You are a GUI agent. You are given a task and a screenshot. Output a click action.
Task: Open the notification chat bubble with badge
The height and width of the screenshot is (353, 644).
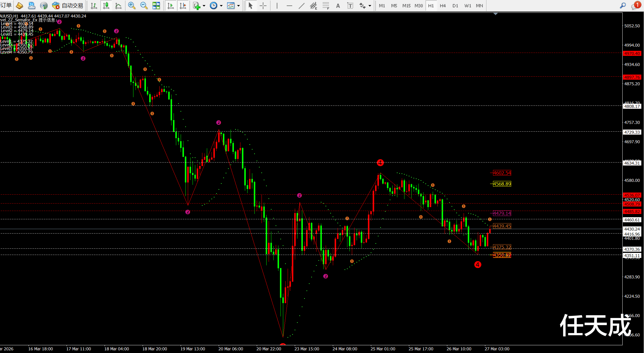tap(635, 6)
